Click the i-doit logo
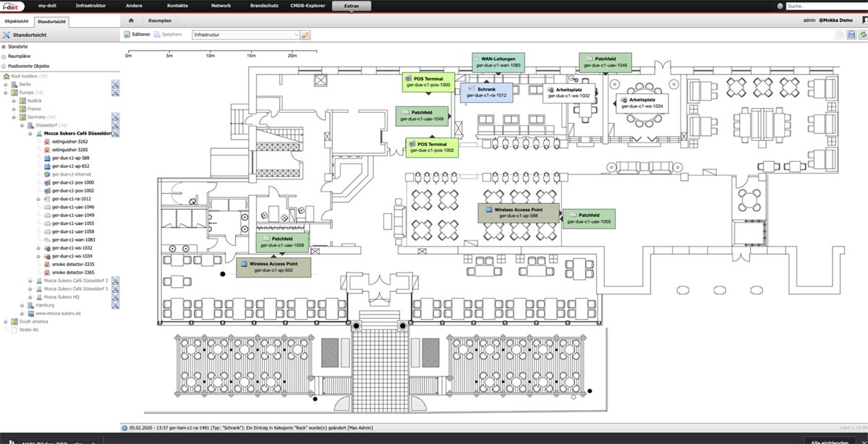 pyautogui.click(x=12, y=6)
